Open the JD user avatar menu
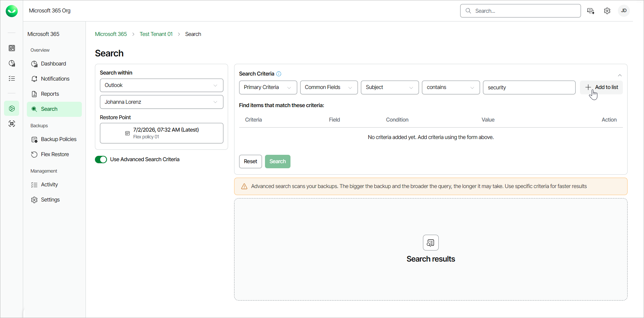This screenshot has width=644, height=318. 624,11
